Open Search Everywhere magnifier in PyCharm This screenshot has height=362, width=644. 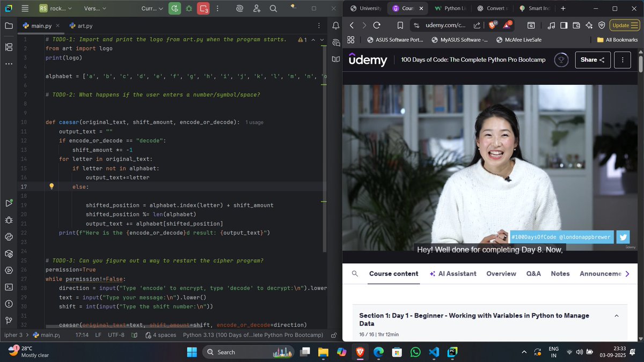(273, 9)
